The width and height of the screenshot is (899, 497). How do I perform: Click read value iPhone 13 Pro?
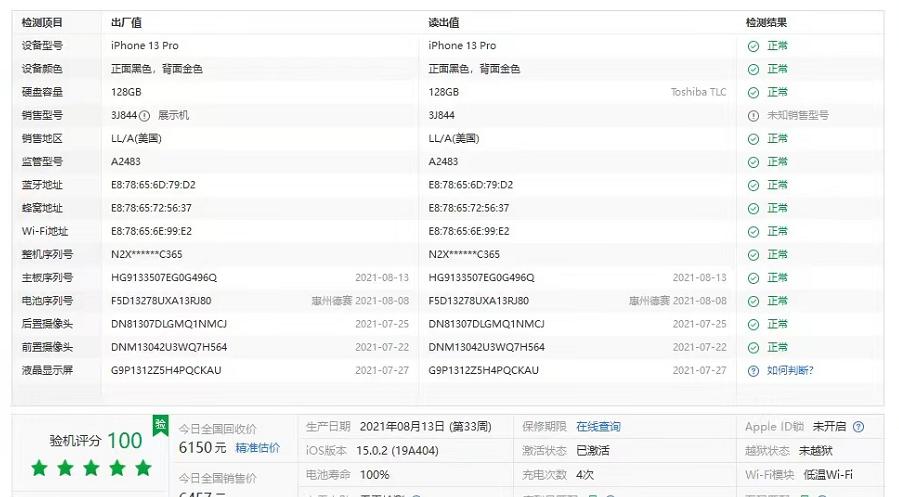pos(462,46)
